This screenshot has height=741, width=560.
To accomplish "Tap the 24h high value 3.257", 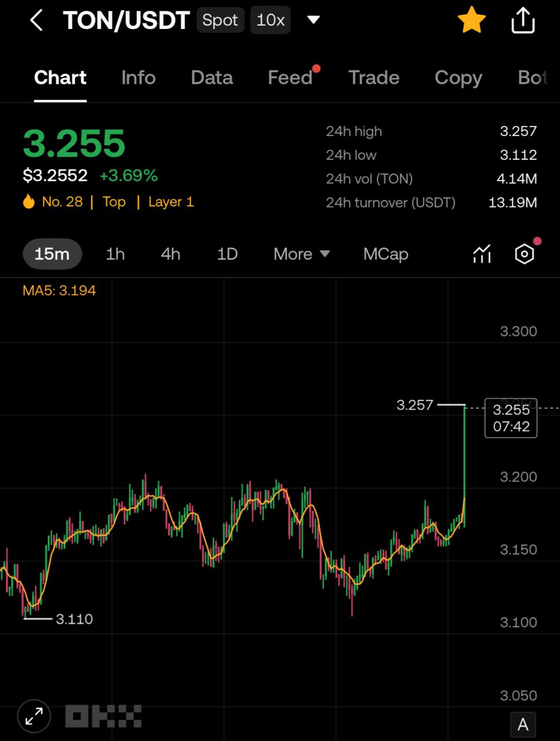I will (518, 131).
